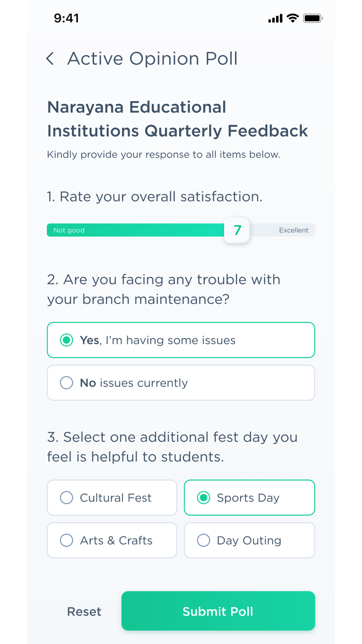
Task: Tap the additional fest day question text
Action: point(172,447)
